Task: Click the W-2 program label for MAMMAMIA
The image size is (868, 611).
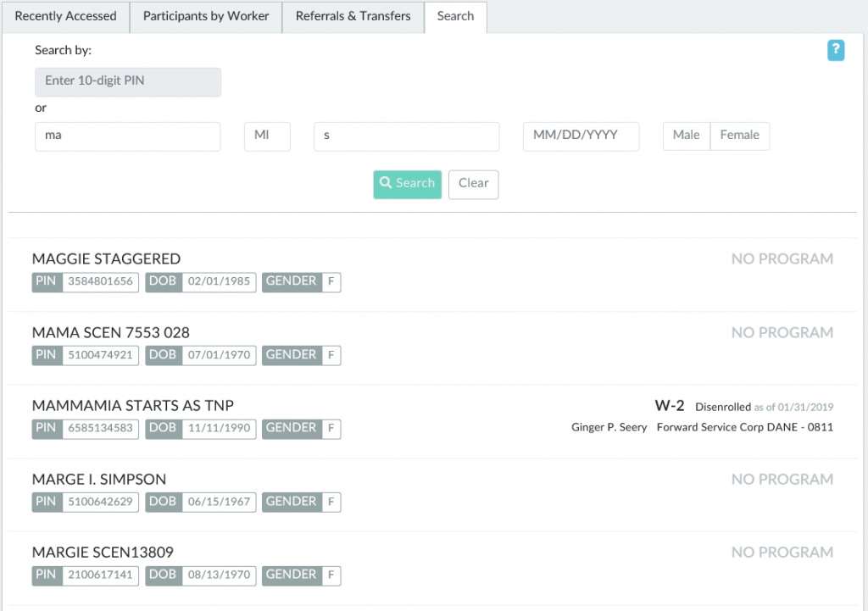Action: tap(670, 406)
